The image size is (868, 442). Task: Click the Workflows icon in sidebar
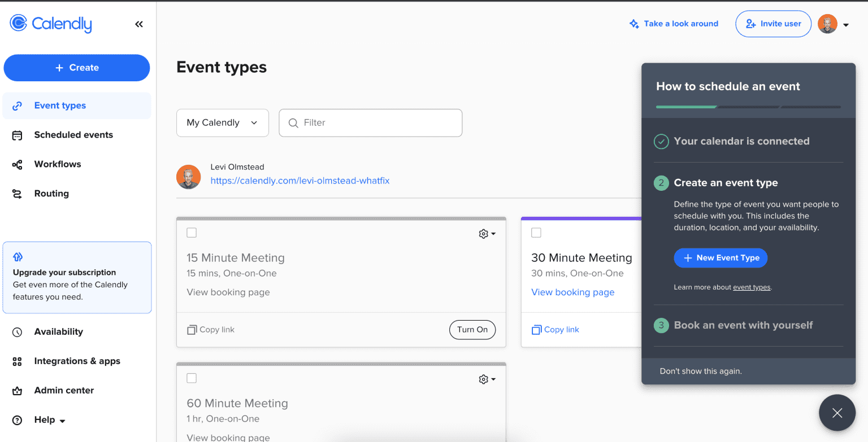coord(17,165)
